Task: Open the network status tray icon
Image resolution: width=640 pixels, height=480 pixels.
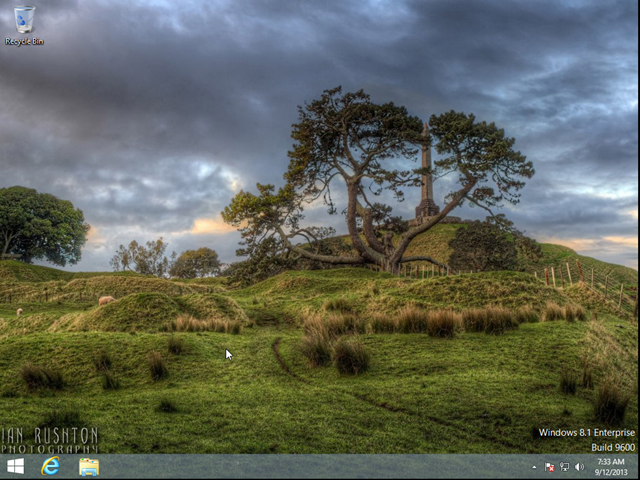Action: pyautogui.click(x=564, y=467)
